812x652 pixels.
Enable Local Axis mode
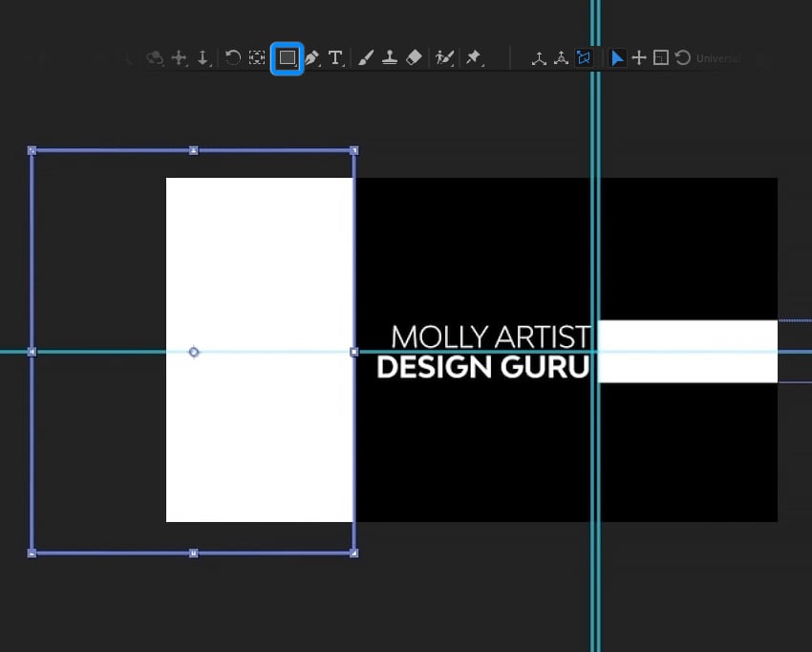tap(539, 57)
